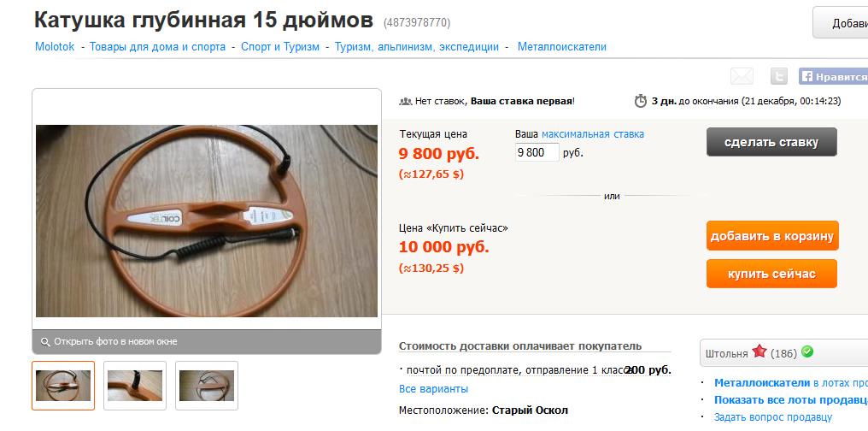Click the добавить в корзину button
This screenshot has width=868, height=431.
click(x=772, y=236)
